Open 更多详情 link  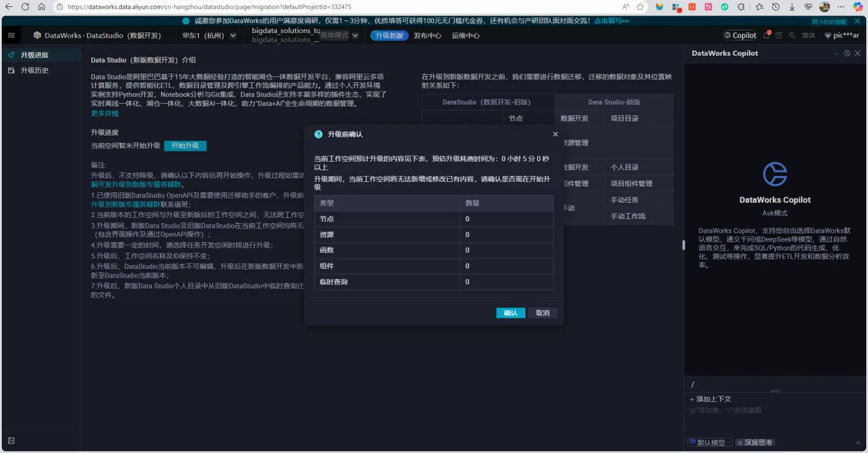coord(105,114)
